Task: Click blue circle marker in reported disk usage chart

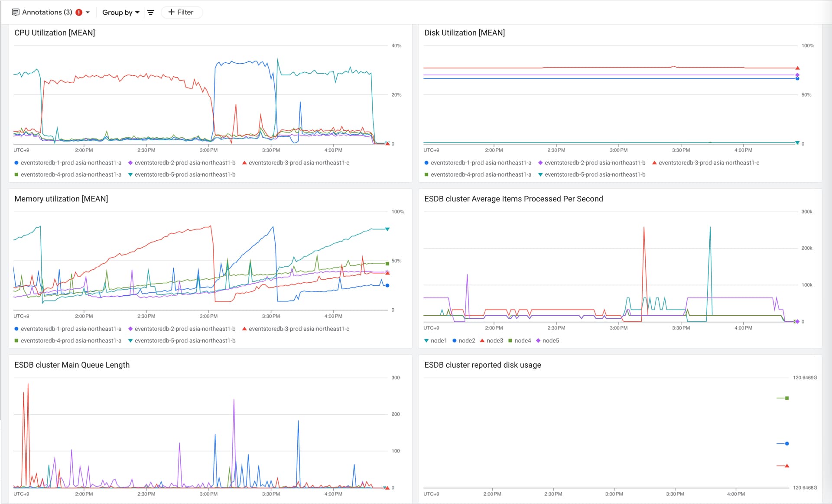Action: [x=787, y=443]
